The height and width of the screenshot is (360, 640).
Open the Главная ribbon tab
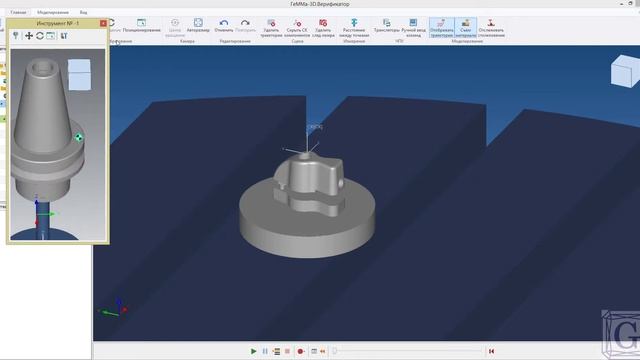click(18, 12)
